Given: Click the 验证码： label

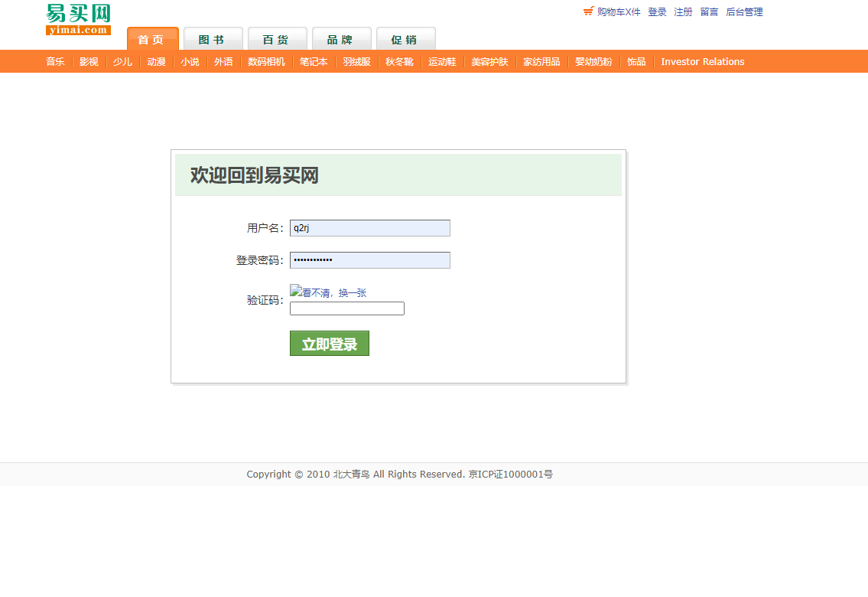Looking at the screenshot, I should pyautogui.click(x=265, y=300).
